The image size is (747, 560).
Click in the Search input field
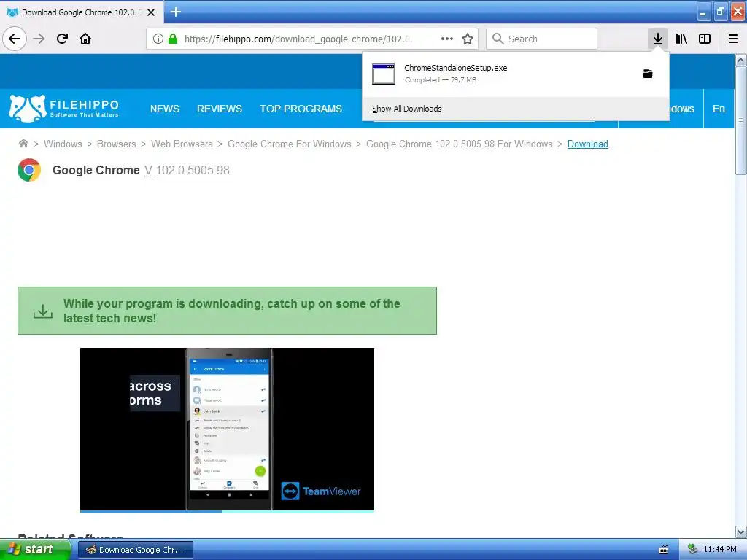pyautogui.click(x=542, y=39)
